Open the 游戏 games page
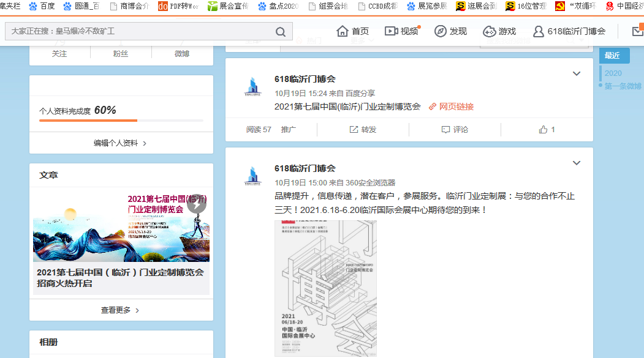 [499, 31]
